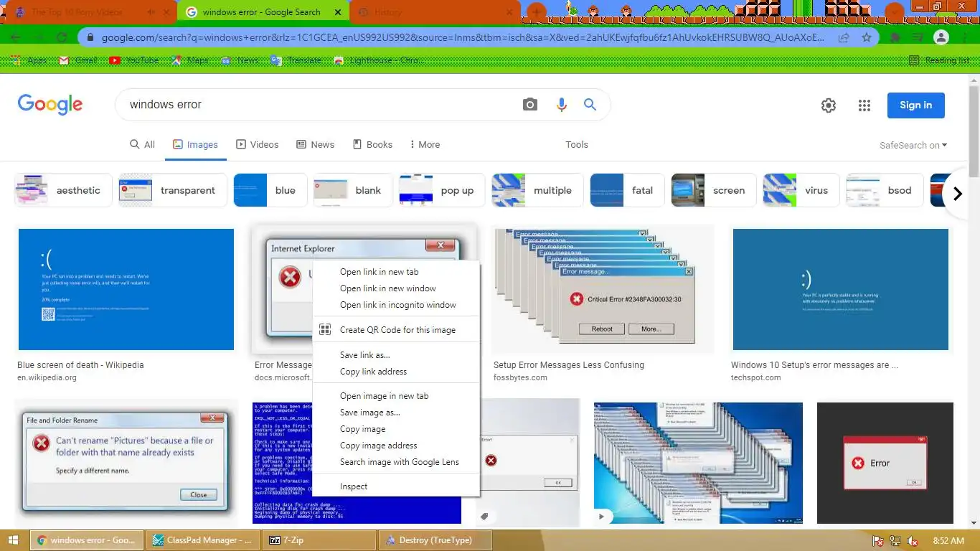Click the network tray icon
Viewport: 980px width, 551px height.
895,541
